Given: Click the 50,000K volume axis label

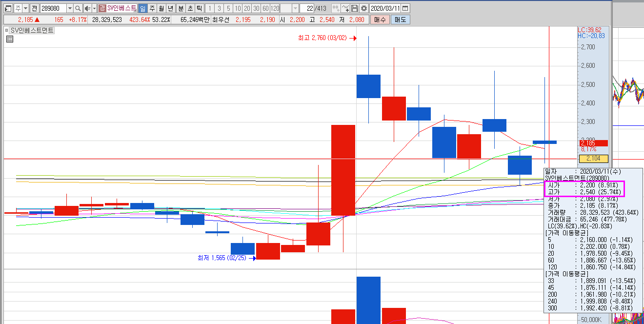Looking at the screenshot, I should click(590, 319).
